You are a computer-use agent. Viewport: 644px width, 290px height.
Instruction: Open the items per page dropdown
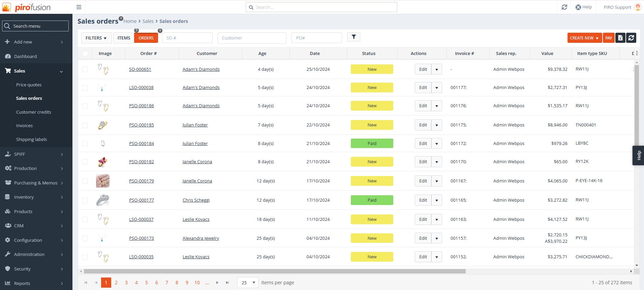248,283
